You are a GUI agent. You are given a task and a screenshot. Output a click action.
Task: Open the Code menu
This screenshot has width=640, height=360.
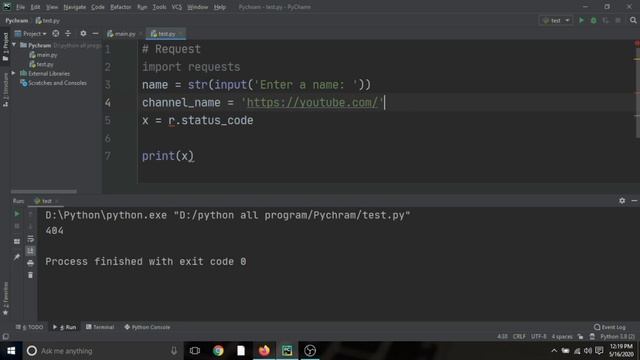coord(98,7)
